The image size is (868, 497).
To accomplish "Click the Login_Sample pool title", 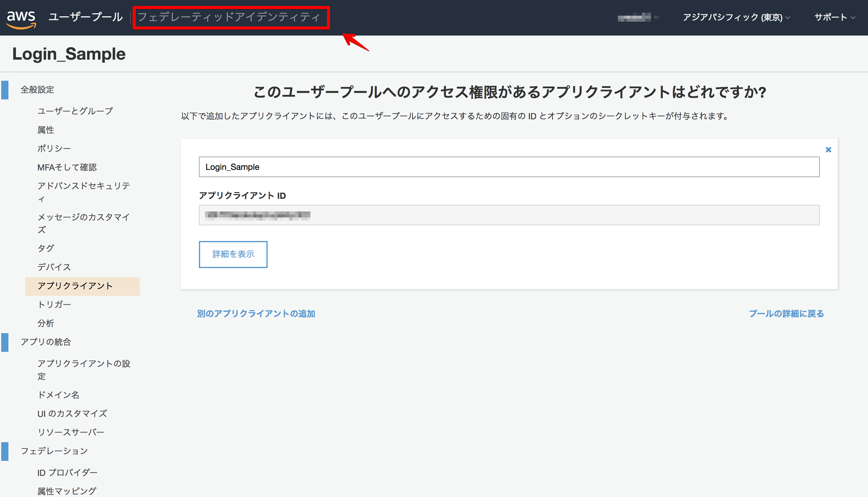I will click(69, 54).
